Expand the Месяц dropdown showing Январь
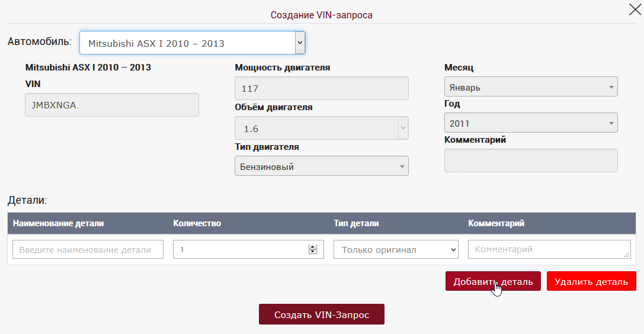 (530, 87)
